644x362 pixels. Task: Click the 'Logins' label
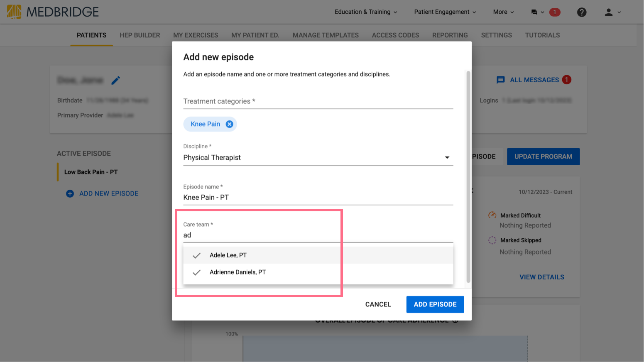click(x=489, y=100)
